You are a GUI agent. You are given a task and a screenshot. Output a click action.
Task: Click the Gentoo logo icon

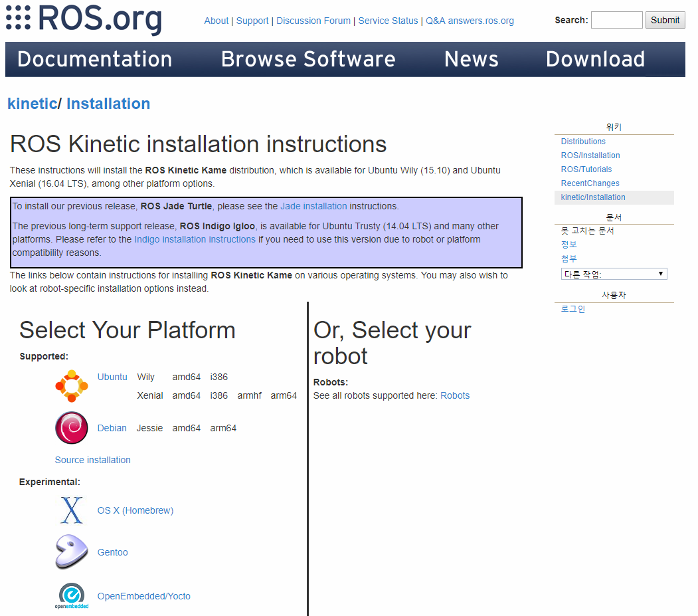pyautogui.click(x=72, y=552)
